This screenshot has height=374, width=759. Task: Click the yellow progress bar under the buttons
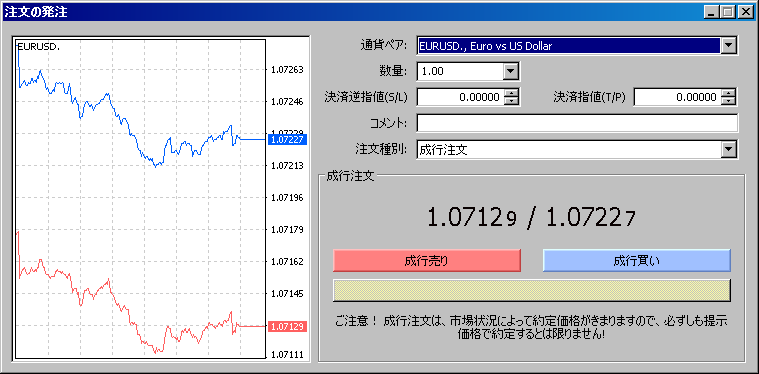click(532, 290)
